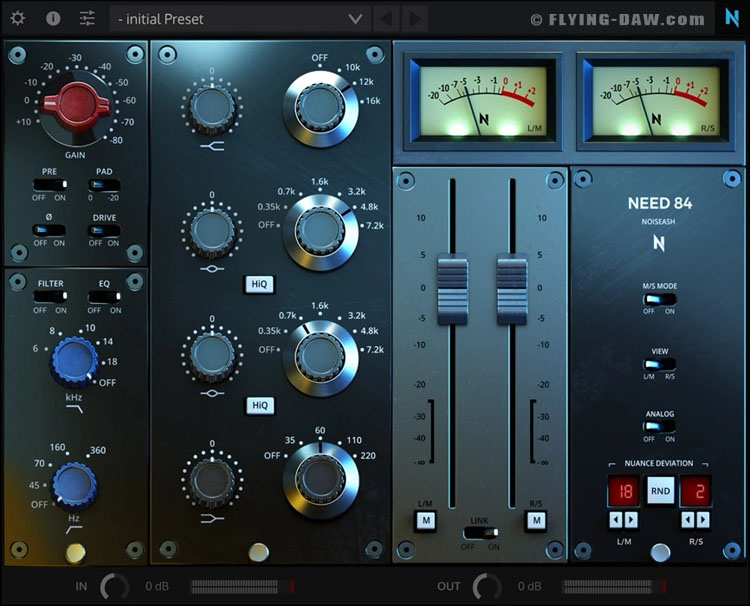Click the lower mid bell curve symbol
This screenshot has height=606, width=750.
212,393
